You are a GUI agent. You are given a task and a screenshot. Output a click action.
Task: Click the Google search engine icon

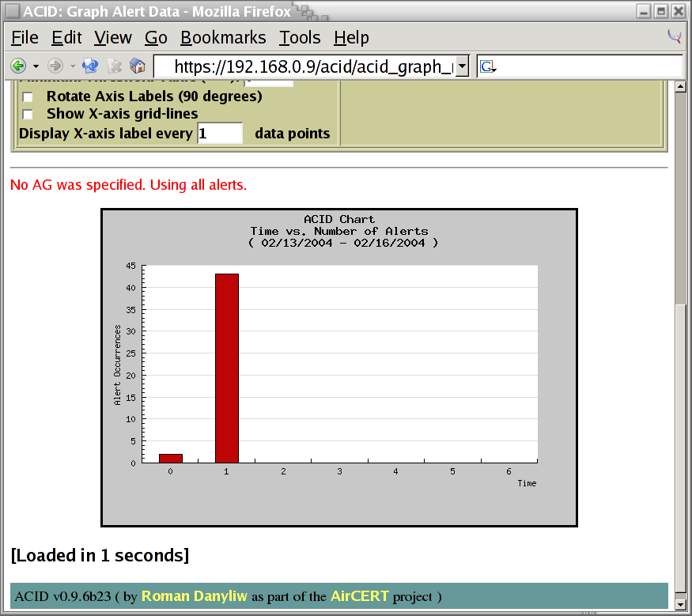(x=486, y=66)
